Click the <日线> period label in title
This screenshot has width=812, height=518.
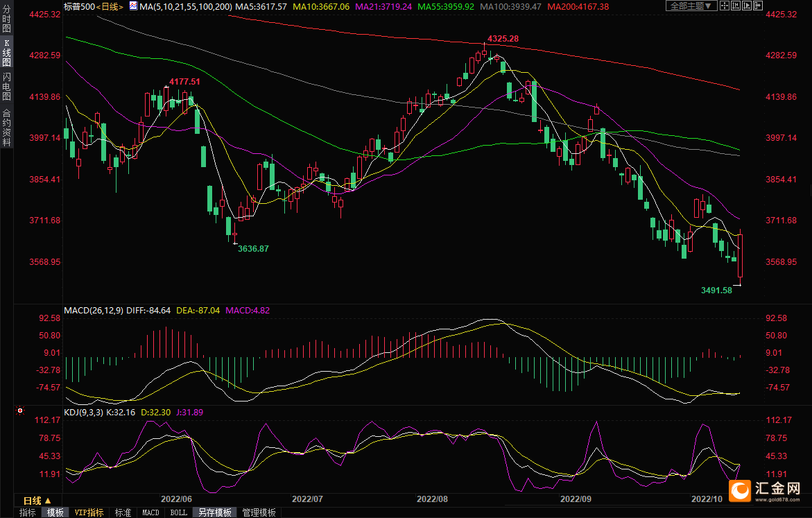click(x=110, y=7)
